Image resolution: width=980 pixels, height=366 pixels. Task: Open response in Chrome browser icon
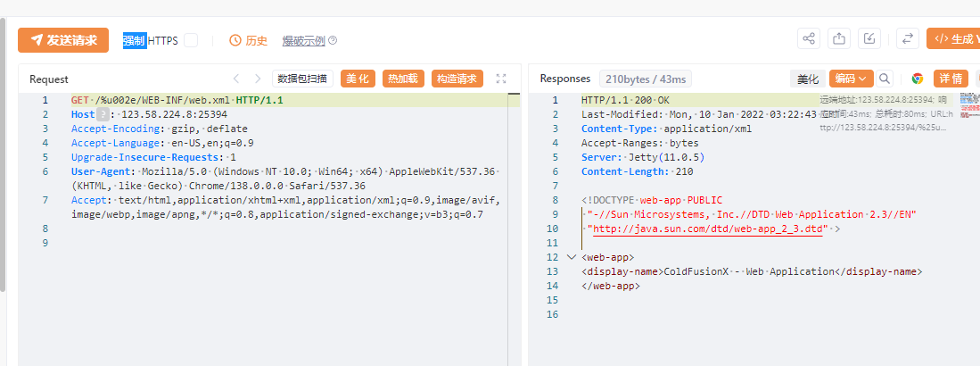pyautogui.click(x=918, y=79)
